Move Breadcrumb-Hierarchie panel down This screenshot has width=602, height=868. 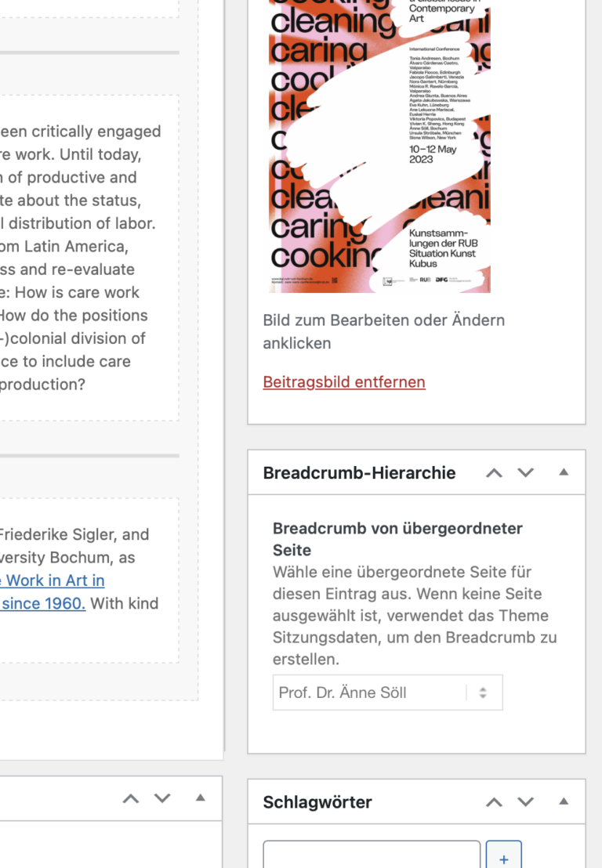pos(525,472)
